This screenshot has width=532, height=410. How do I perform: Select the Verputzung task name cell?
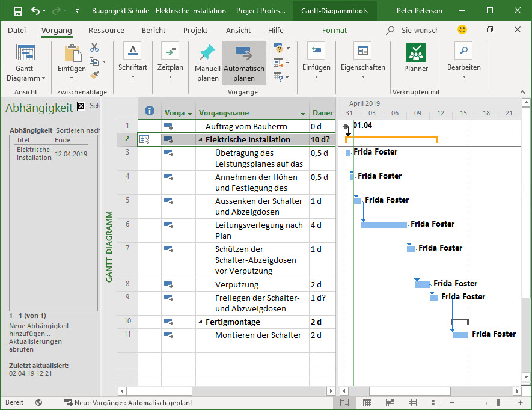tap(252, 285)
